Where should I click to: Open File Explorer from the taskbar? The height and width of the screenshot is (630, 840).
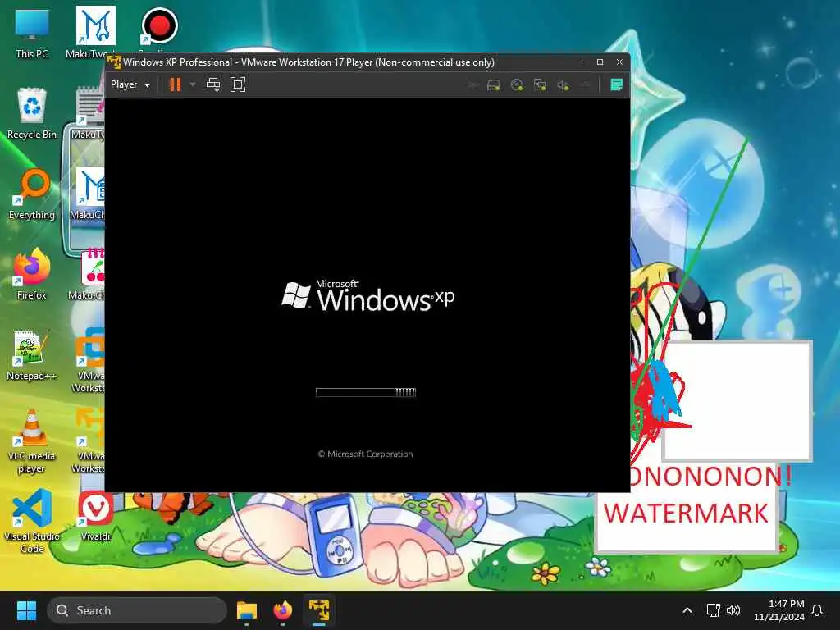pyautogui.click(x=247, y=610)
